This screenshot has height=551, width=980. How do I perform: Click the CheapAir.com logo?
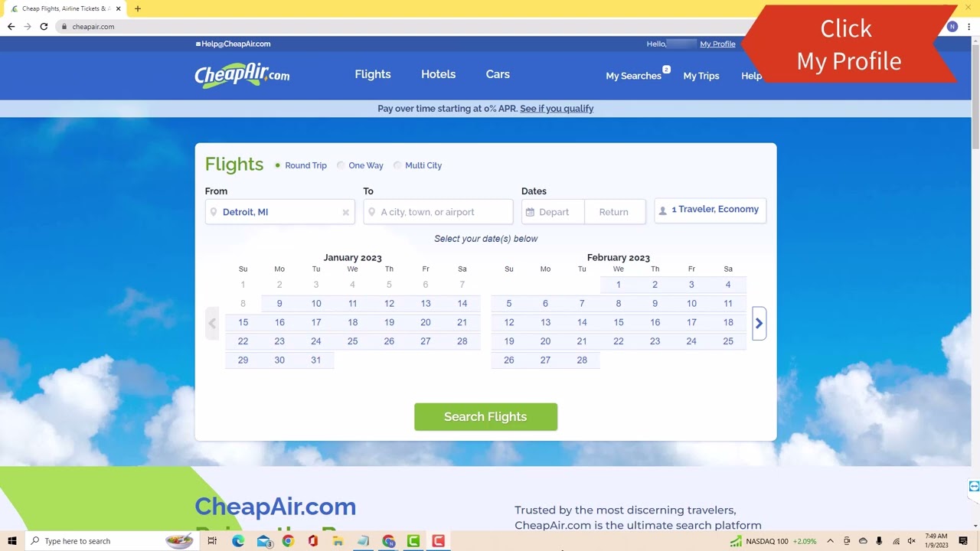(x=242, y=75)
